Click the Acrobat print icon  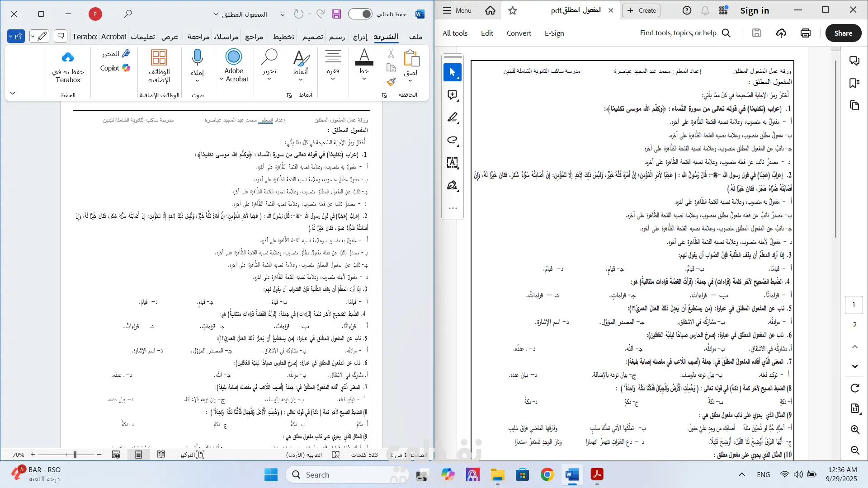tap(805, 33)
